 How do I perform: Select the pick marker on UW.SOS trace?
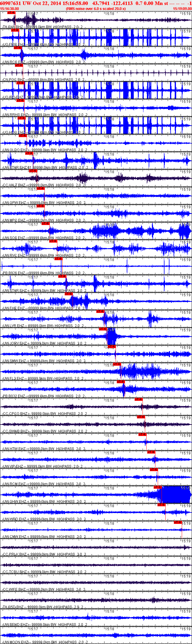pos(46,224)
